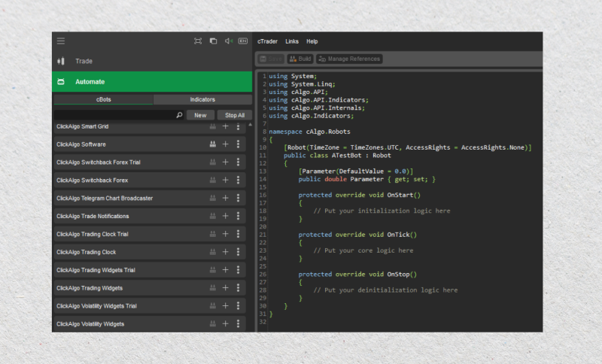
Task: Select the ClickAlgo Volatility Widgets row
Action: [150, 324]
